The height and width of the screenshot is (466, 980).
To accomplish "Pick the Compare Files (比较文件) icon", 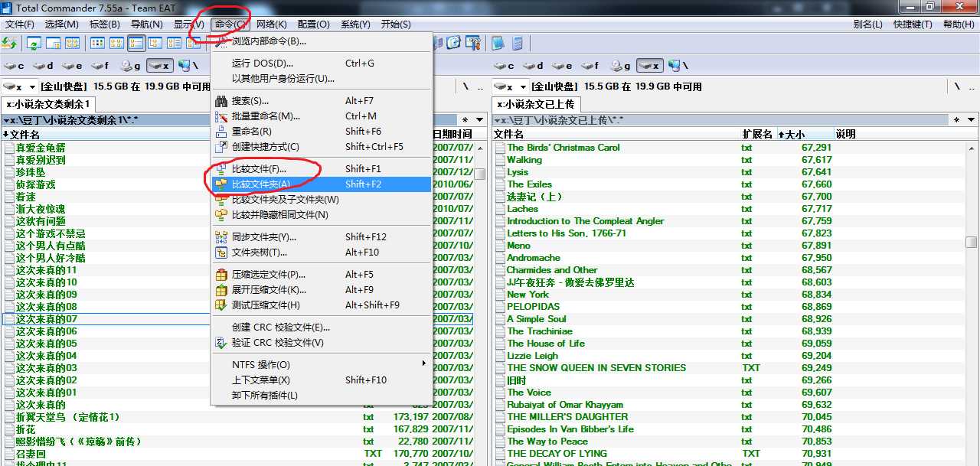I will (x=221, y=169).
